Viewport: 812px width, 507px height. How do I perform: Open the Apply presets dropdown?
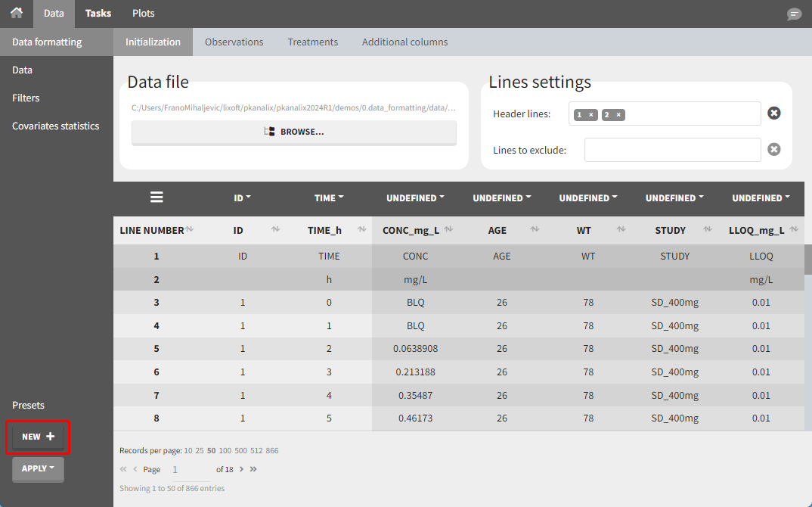click(38, 468)
